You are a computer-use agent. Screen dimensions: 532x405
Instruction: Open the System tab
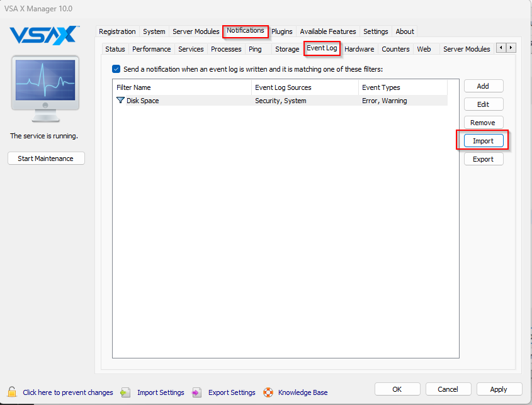[154, 31]
